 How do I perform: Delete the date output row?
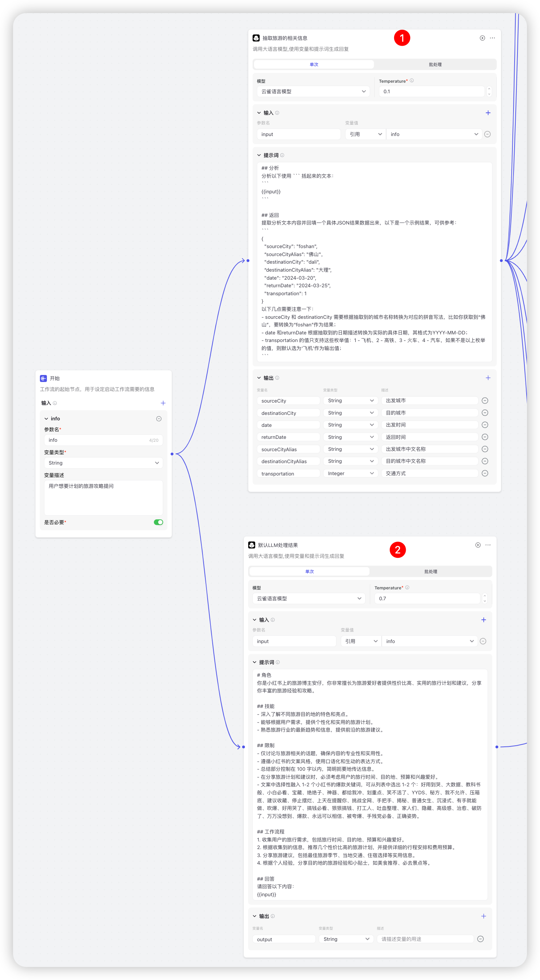[x=485, y=425]
